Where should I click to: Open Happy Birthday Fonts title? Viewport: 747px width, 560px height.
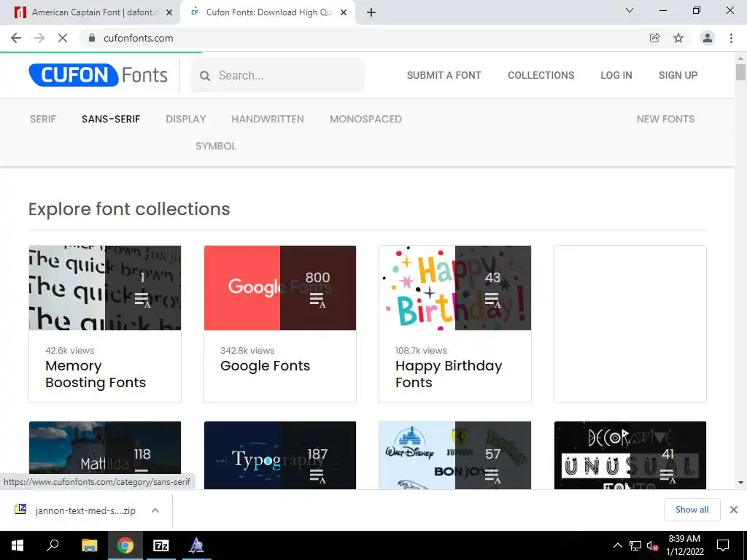(449, 374)
